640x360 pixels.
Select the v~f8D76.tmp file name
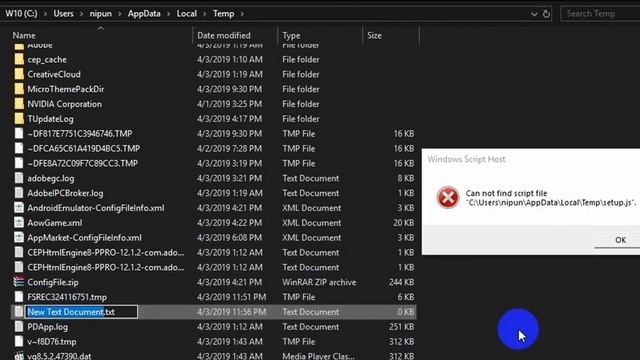click(x=52, y=342)
